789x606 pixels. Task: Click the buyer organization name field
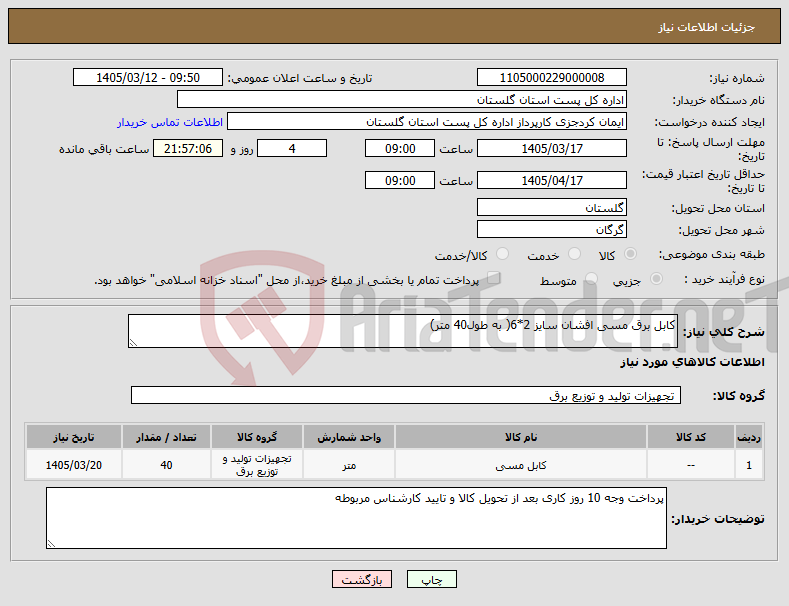pyautogui.click(x=402, y=100)
